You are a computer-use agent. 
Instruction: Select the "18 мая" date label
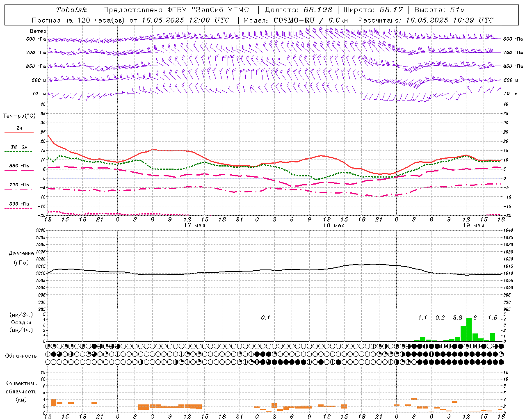(334, 226)
